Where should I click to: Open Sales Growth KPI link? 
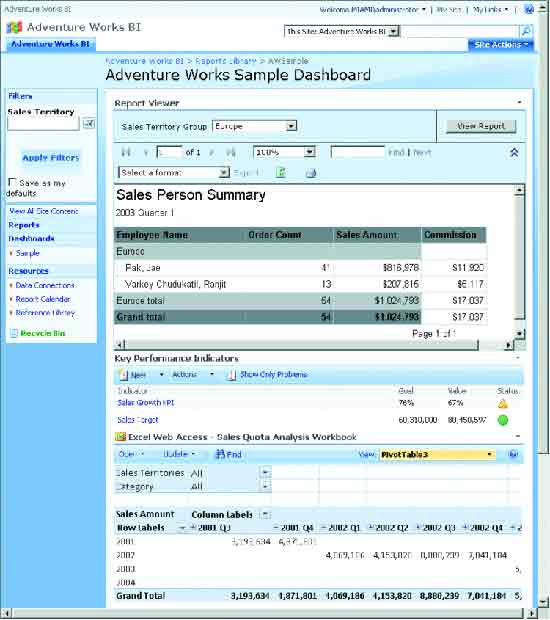[x=146, y=403]
